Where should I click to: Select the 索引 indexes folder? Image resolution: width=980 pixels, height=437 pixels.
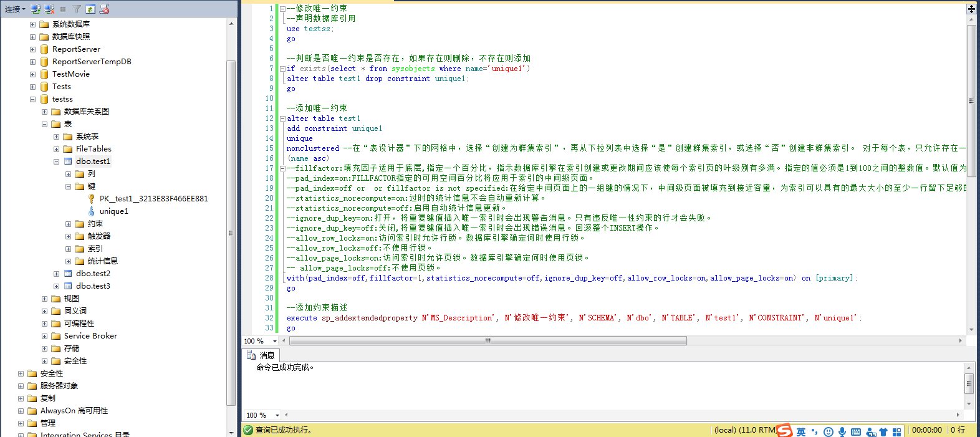95,249
